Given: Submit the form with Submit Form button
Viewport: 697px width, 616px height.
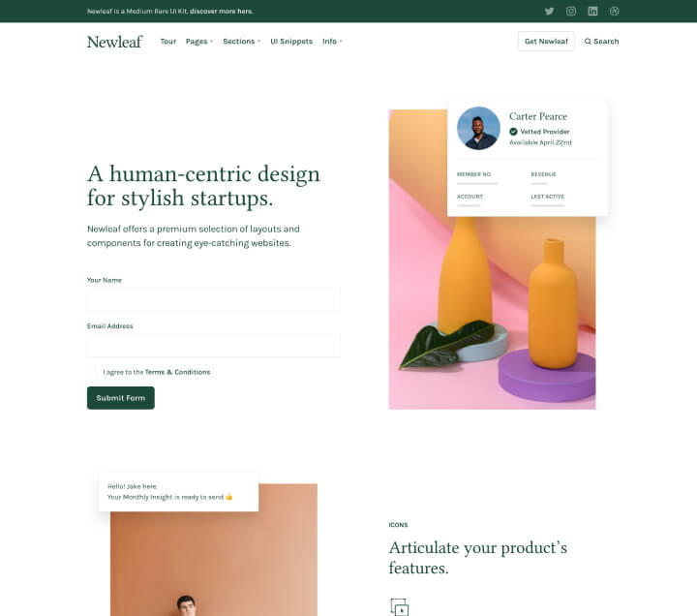Looking at the screenshot, I should click(x=121, y=398).
